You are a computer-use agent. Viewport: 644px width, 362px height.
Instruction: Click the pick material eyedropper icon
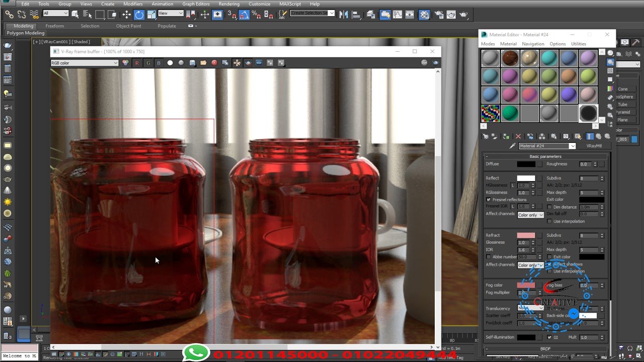[x=512, y=146]
